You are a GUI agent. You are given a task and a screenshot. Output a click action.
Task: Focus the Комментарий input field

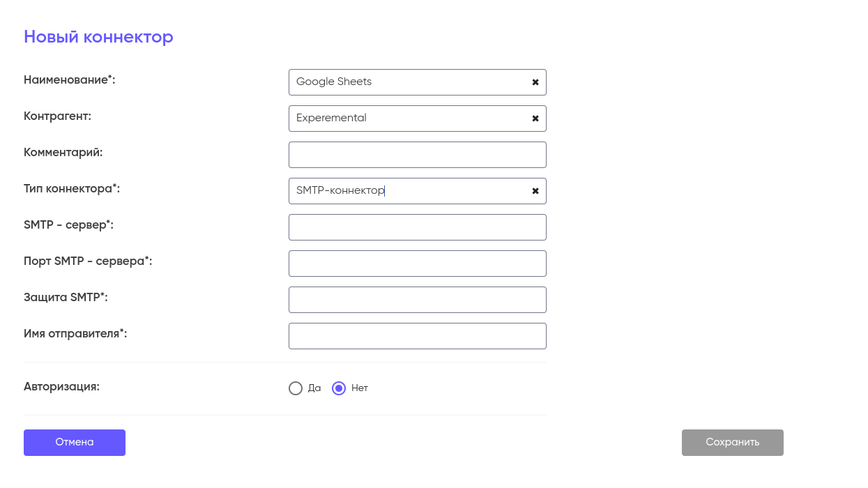(x=417, y=155)
